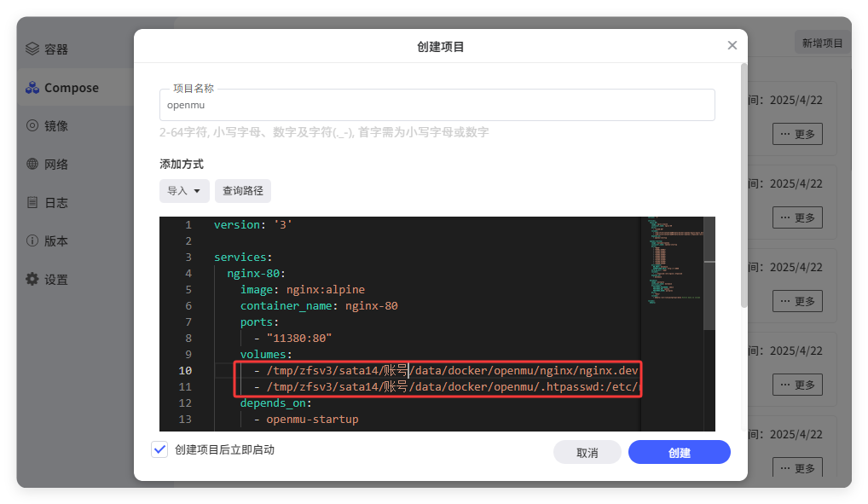
Task: Open the 导入 dropdown
Action: (x=184, y=190)
